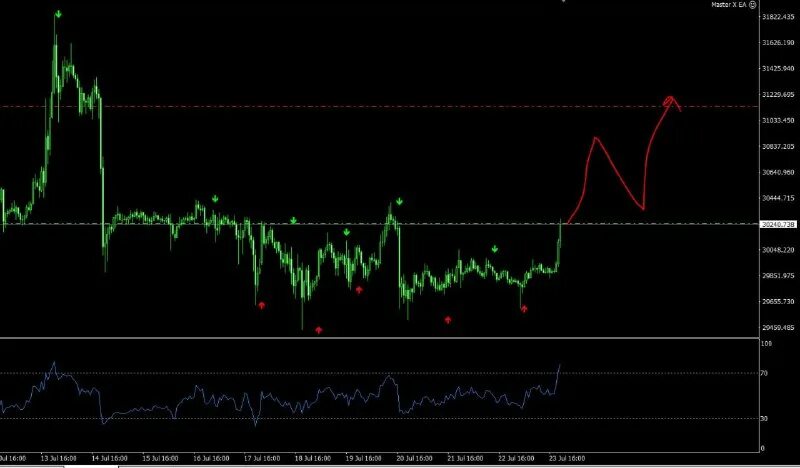Screen dimensions: 800x468
Task: Click the 15 Jul 16:00 time axis label
Action: [160, 458]
